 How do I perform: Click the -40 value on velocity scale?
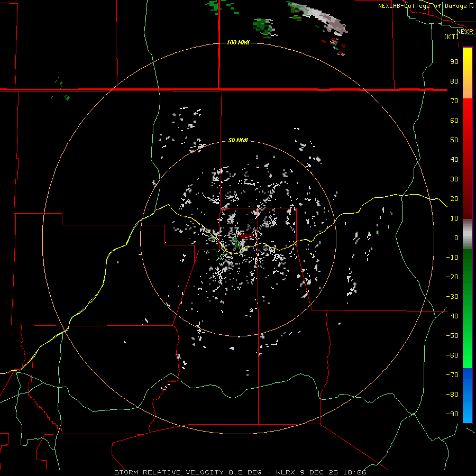tap(452, 316)
